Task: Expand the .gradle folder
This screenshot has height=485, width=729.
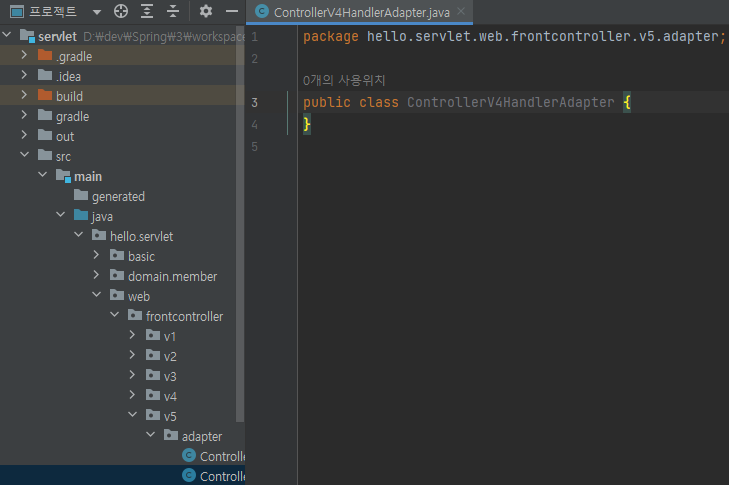Action: point(24,55)
